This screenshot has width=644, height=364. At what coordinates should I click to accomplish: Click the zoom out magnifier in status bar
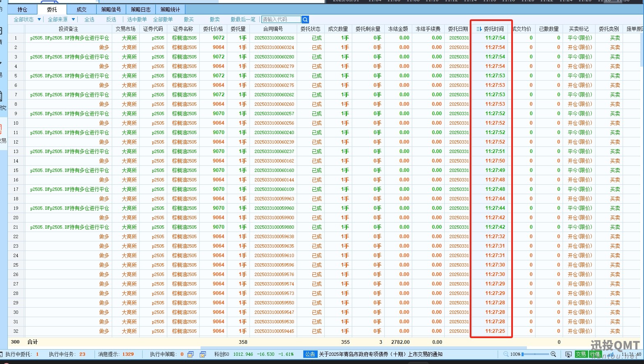coord(506,354)
